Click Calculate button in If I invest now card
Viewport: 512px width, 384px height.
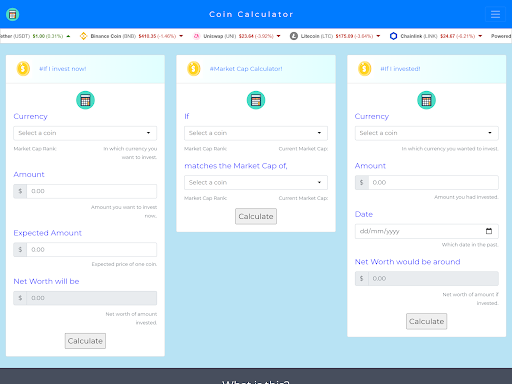pyautogui.click(x=85, y=341)
